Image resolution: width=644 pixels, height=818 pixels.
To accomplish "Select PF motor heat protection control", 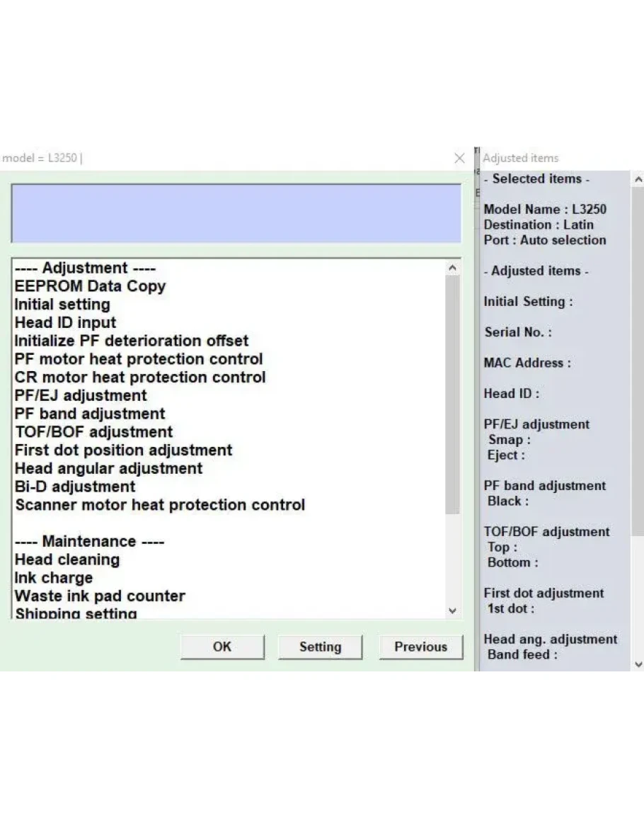I will point(139,359).
